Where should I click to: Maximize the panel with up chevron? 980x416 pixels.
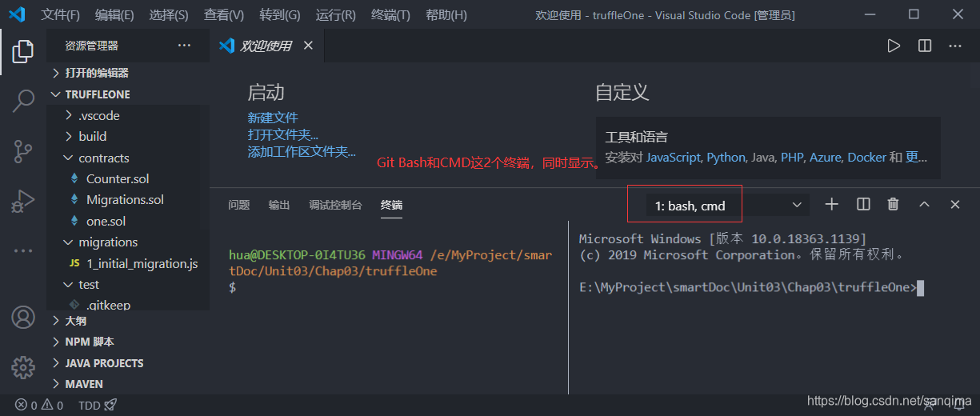click(x=925, y=205)
